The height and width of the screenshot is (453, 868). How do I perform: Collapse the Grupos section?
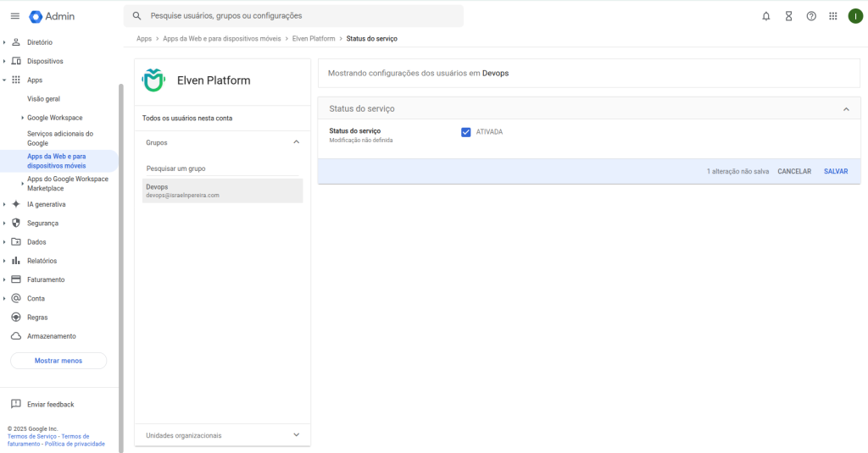click(x=296, y=142)
